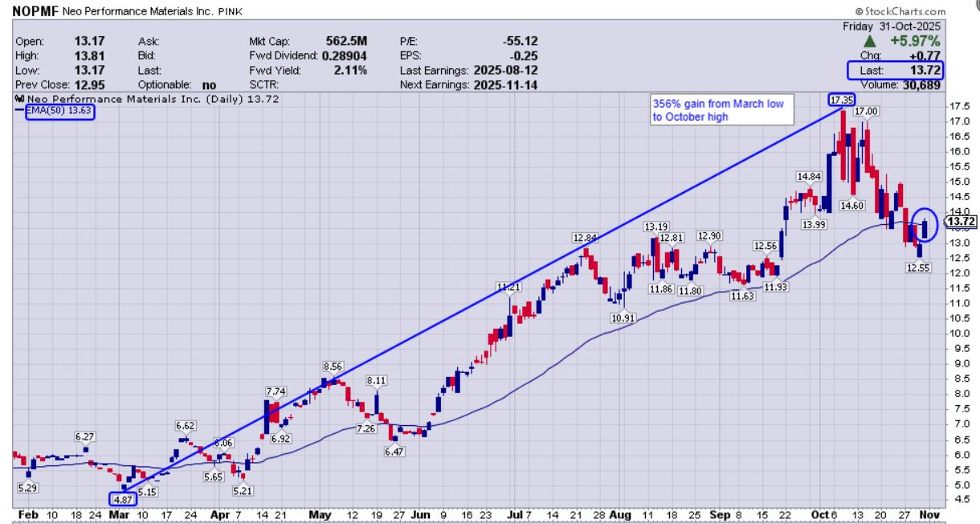
Task: Click the 17.5 tick on the price axis
Action: click(960, 106)
